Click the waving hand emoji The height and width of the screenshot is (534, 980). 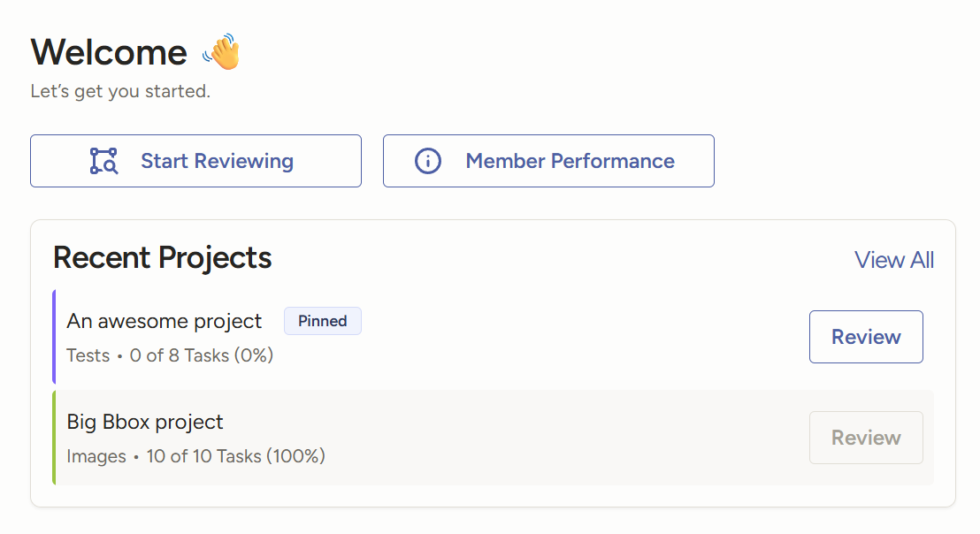click(x=221, y=53)
